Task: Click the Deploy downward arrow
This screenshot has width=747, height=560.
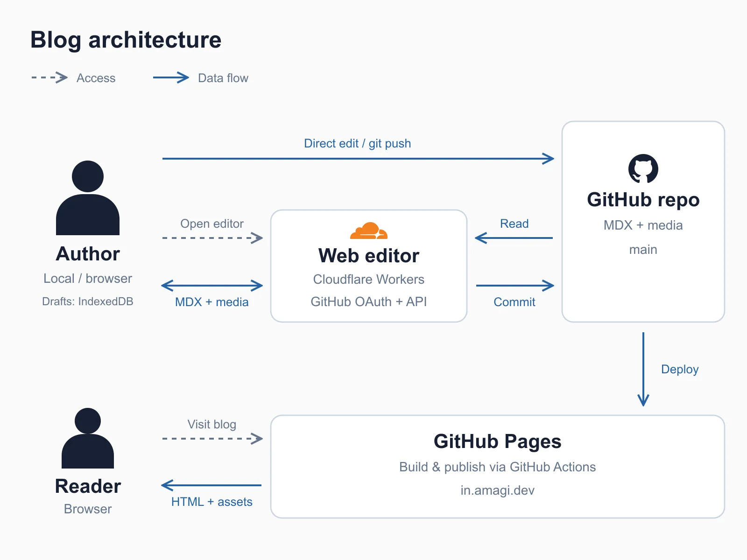Action: [x=643, y=369]
